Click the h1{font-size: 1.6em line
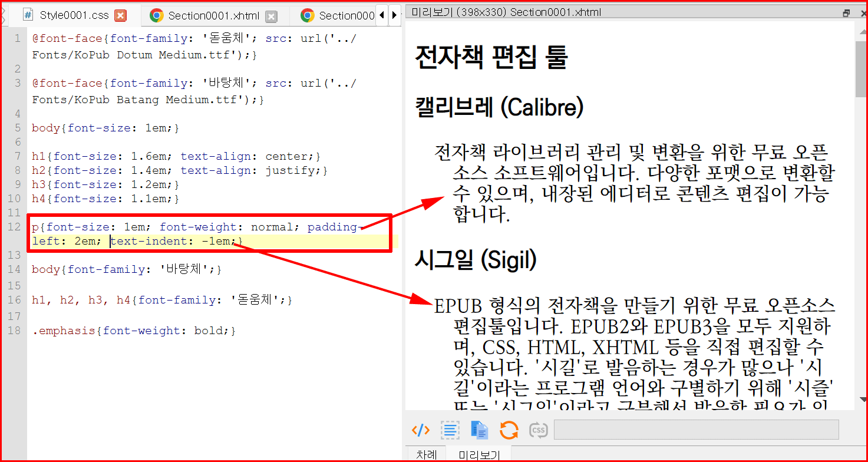Screen dimensions: 868x462 tap(176, 156)
